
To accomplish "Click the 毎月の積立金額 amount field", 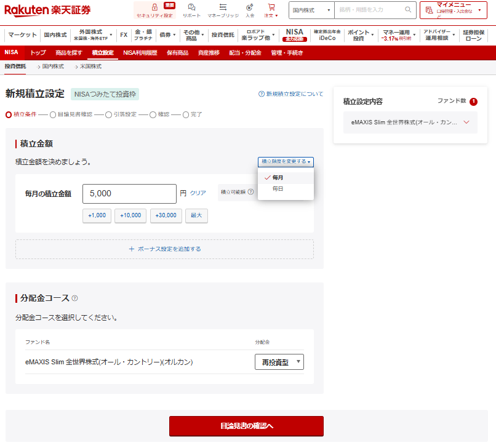I will [129, 194].
